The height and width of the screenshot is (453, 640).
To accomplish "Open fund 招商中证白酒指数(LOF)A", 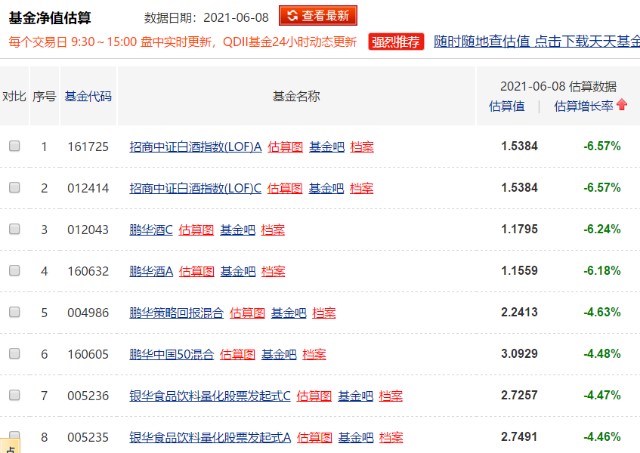I will pos(196,147).
